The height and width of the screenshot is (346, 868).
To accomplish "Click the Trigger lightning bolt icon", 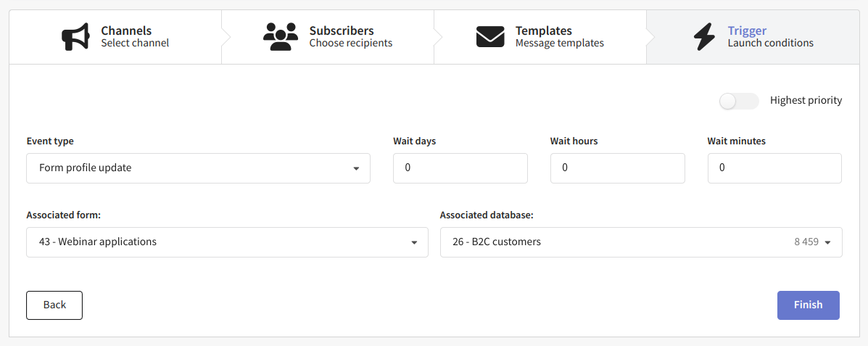I will pos(704,36).
